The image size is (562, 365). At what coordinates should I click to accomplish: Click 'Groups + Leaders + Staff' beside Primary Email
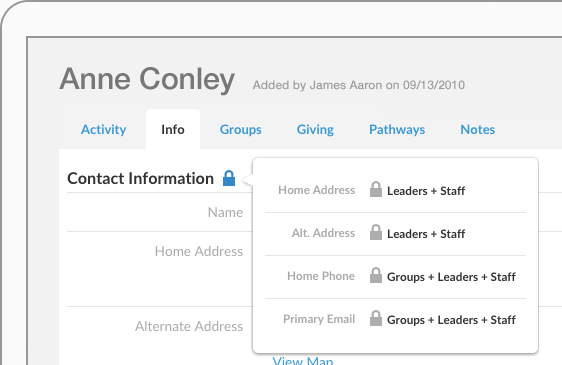click(x=451, y=320)
